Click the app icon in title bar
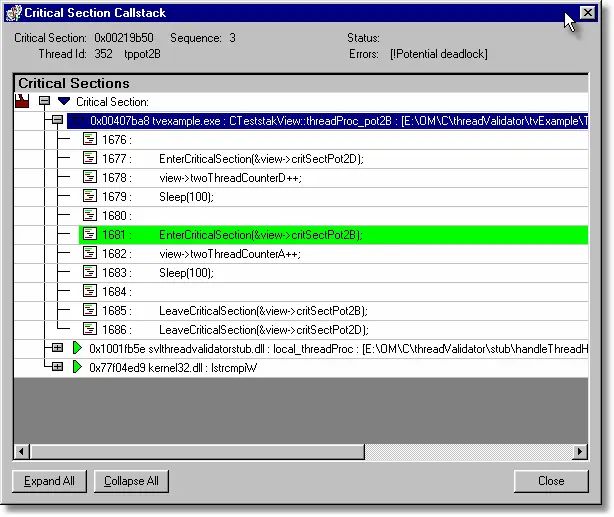This screenshot has width=614, height=517. (14, 13)
